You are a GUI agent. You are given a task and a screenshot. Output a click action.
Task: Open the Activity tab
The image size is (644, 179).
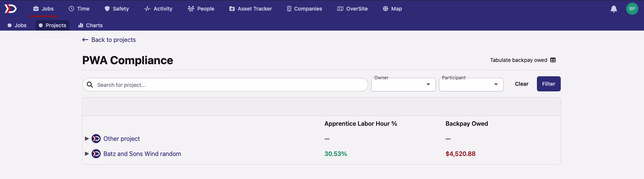click(158, 9)
